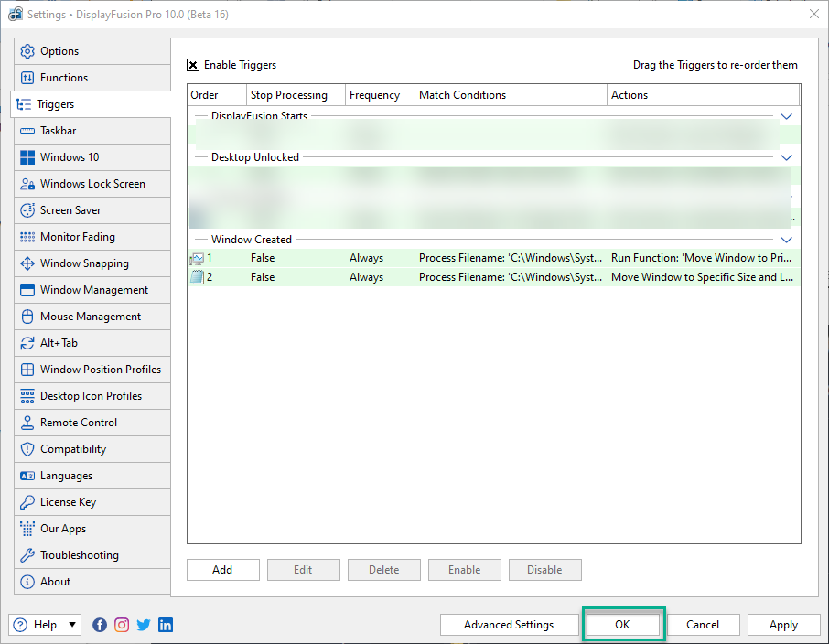Image resolution: width=829 pixels, height=644 pixels.
Task: Click the Match Conditions column header
Action: [511, 95]
